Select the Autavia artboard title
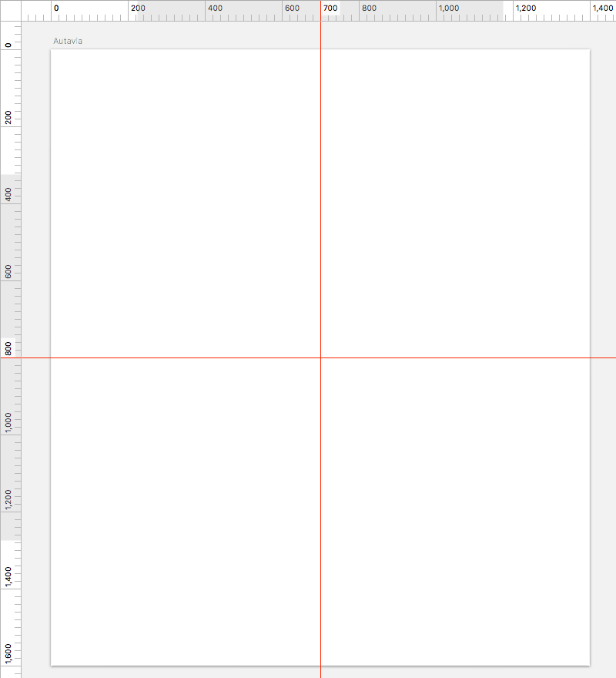This screenshot has width=616, height=678. [x=68, y=41]
